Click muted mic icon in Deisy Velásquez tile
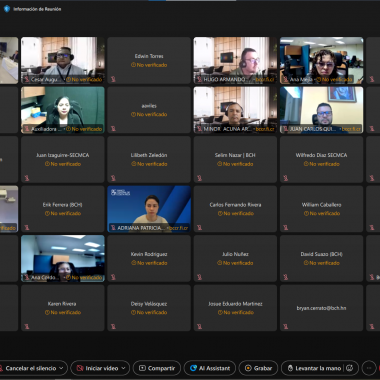Screen dimensions: 380x380 click(x=113, y=327)
